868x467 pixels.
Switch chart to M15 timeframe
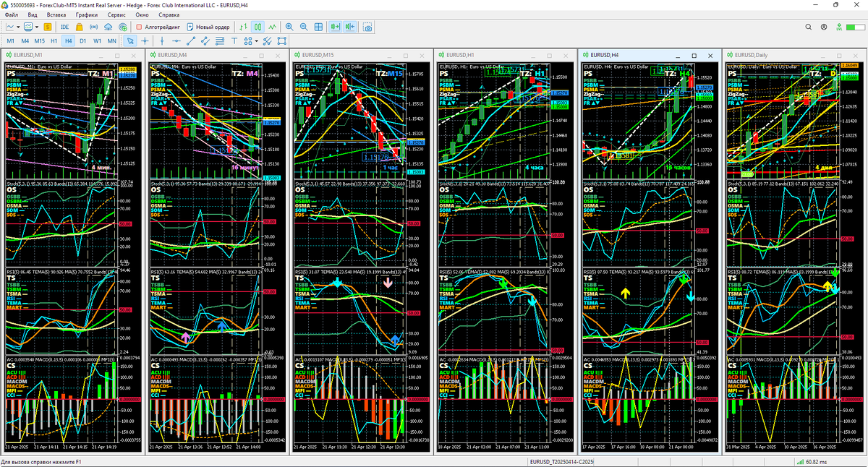[40, 41]
